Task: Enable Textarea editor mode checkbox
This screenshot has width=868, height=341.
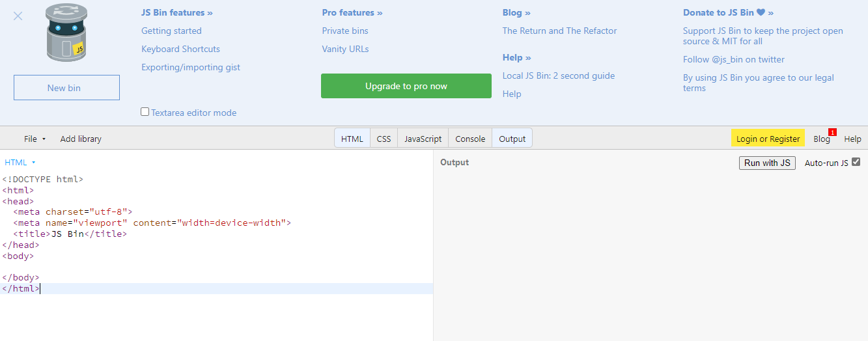Action: point(145,112)
